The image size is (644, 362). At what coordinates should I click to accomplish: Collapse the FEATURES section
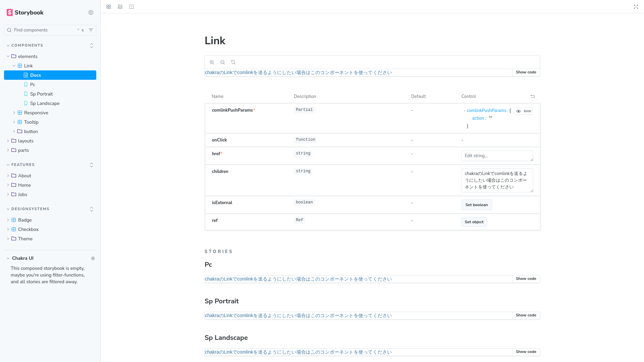(20, 165)
